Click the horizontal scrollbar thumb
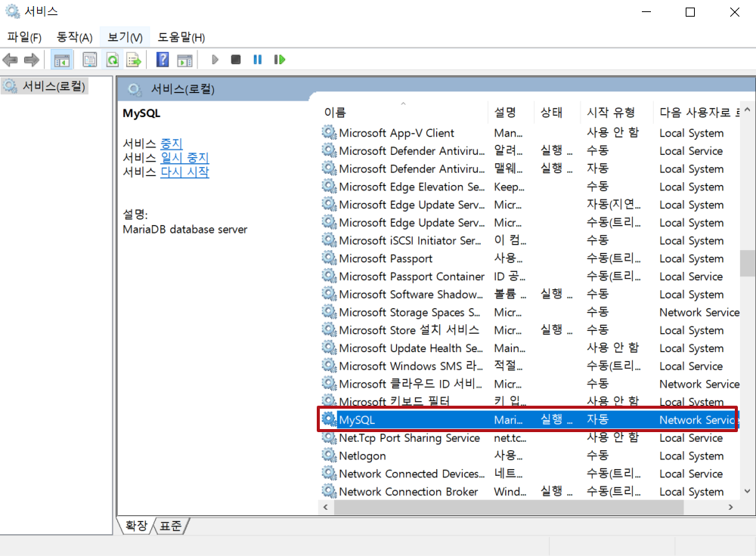The width and height of the screenshot is (756, 556). tap(509, 507)
